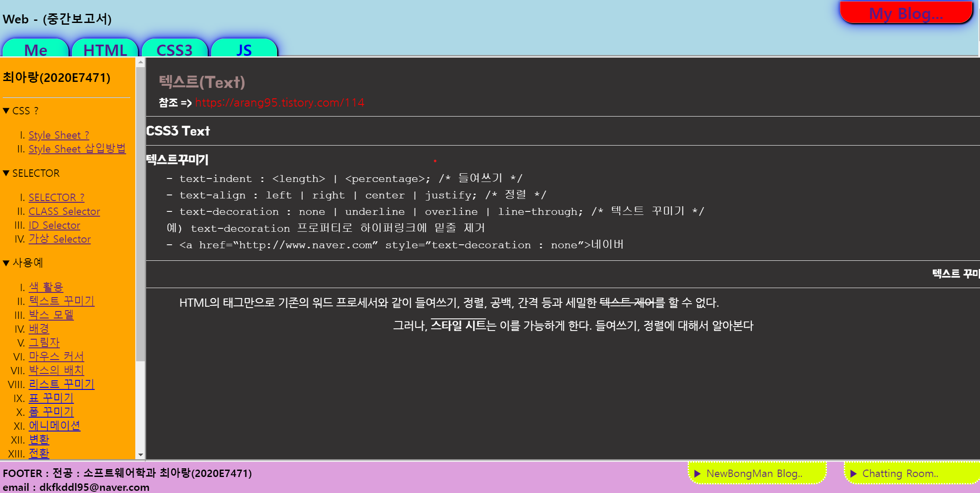Expand the Chatting Room details arrow

pos(853,474)
